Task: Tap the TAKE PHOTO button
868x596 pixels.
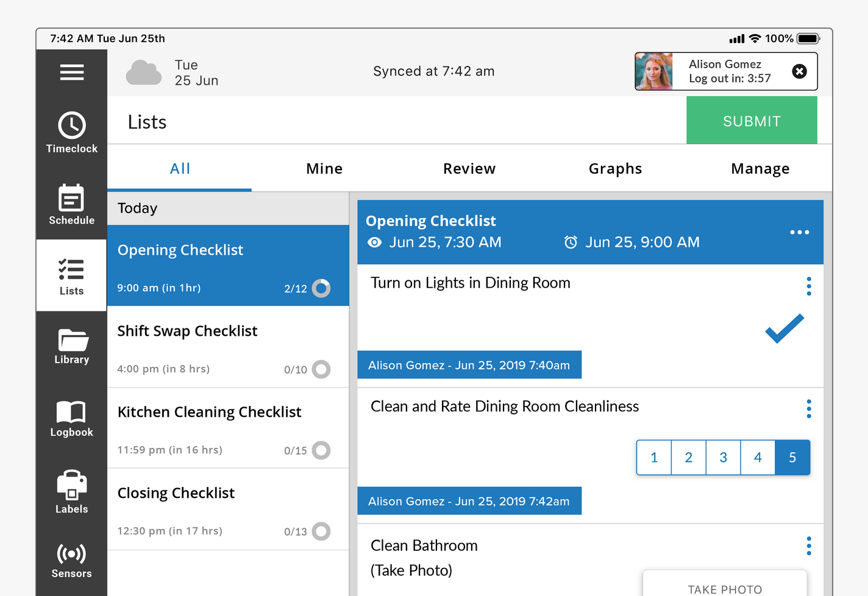Action: tap(725, 586)
